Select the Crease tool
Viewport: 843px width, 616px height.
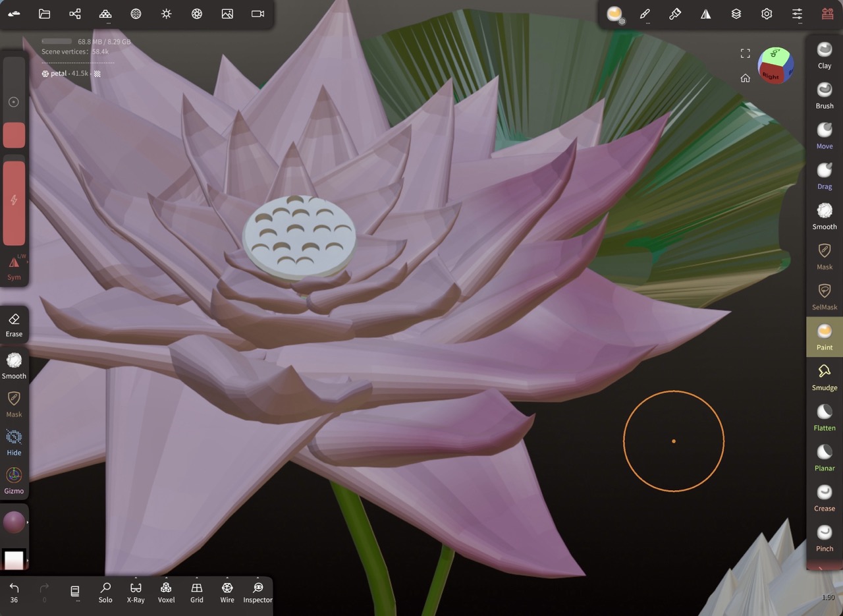(825, 497)
